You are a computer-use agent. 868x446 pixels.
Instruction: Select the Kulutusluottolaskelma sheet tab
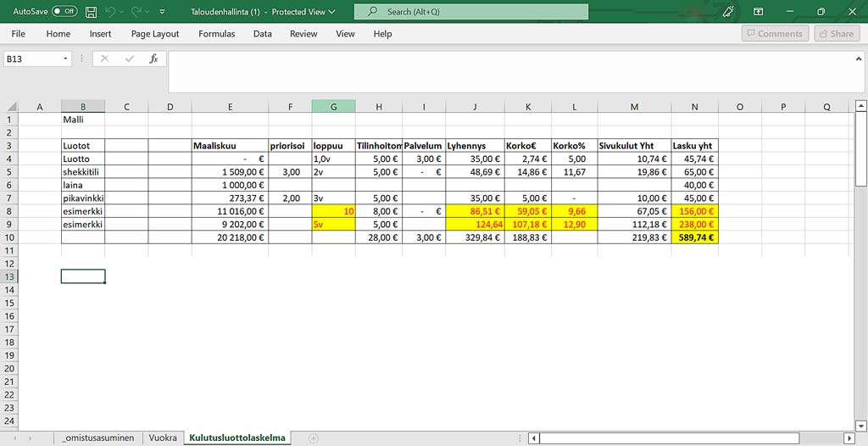coord(237,438)
